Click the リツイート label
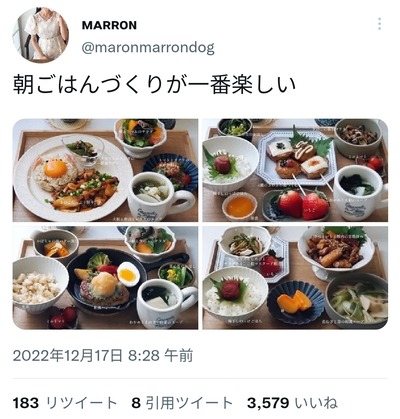This screenshot has width=400, height=419. tap(81, 403)
